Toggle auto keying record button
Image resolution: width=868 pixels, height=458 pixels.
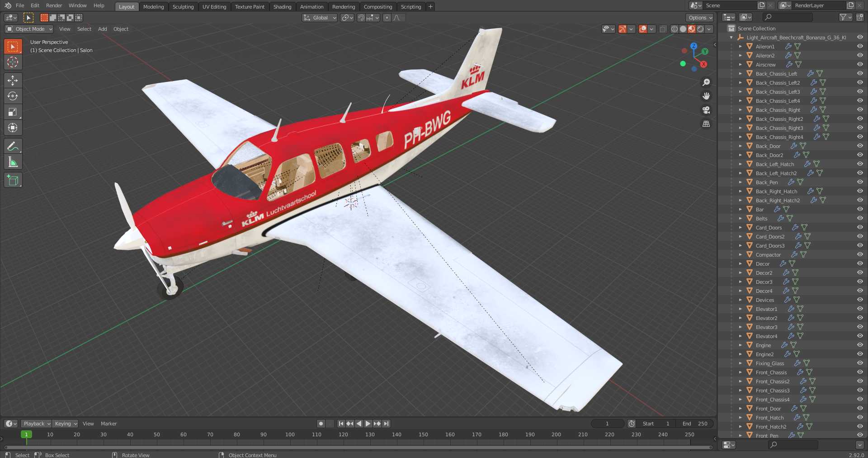[321, 424]
